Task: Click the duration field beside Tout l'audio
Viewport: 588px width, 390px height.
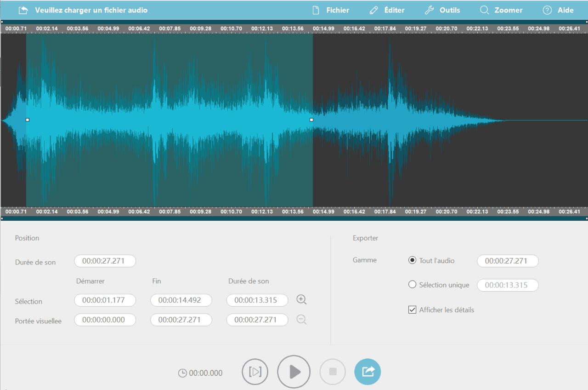Action: tap(508, 261)
